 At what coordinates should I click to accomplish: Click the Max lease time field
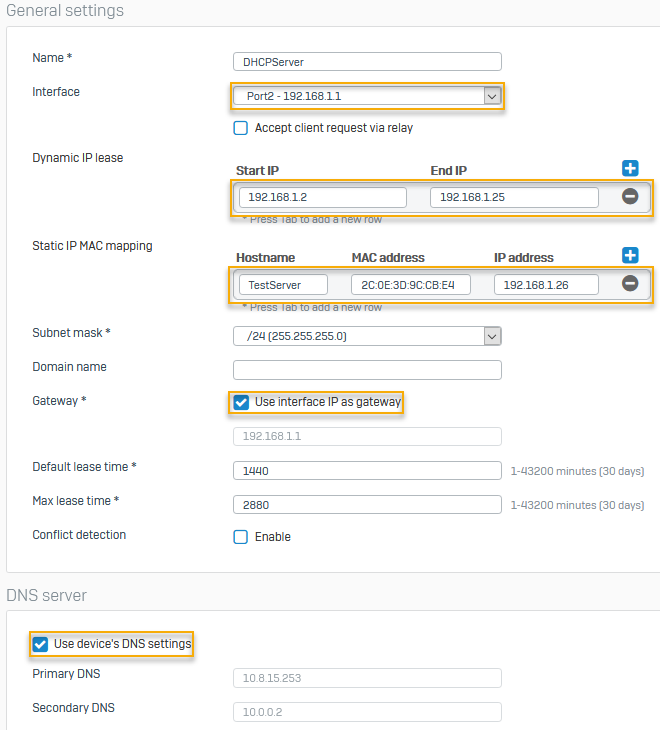pos(366,504)
